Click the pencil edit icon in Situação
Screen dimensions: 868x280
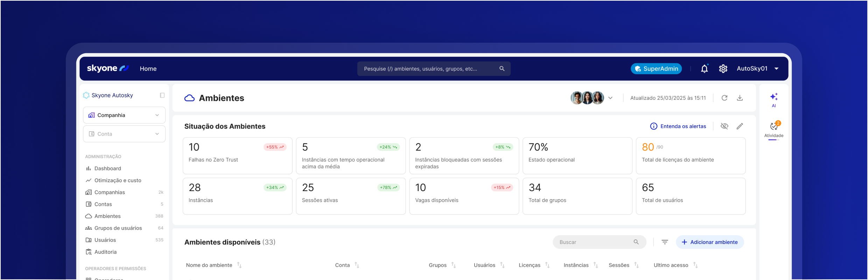pos(740,126)
